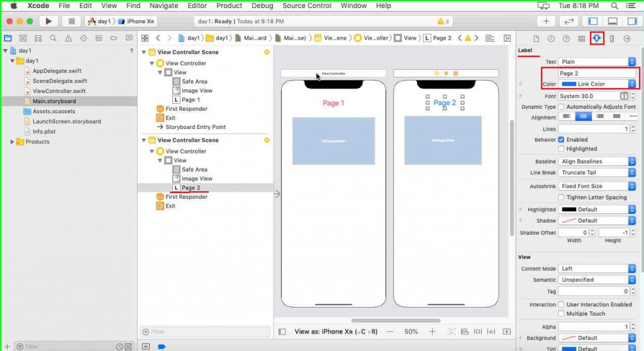Open the Library with the plus button
This screenshot has width=644, height=351.
(x=546, y=21)
